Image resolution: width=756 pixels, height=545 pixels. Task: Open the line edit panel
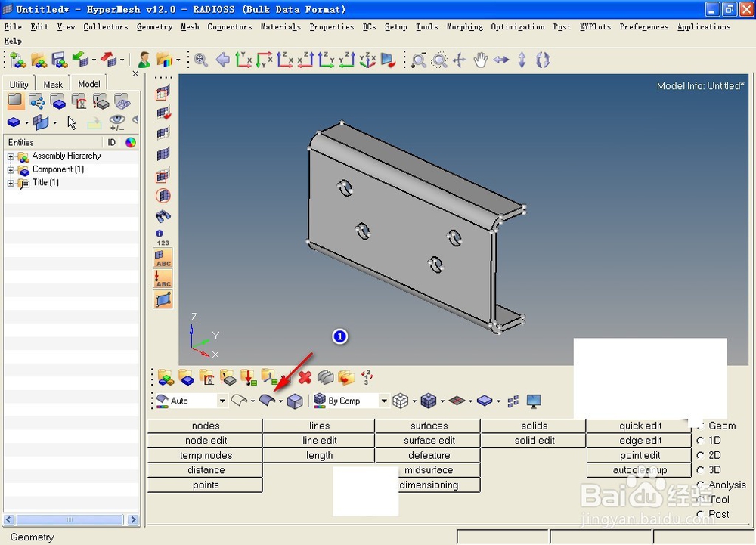319,441
